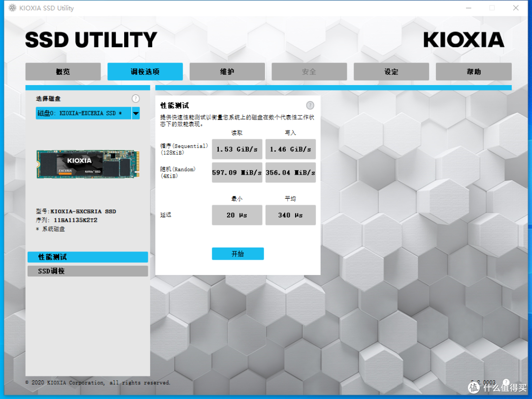Select the 调校选项 tab
This screenshot has height=399, width=532.
tap(145, 72)
